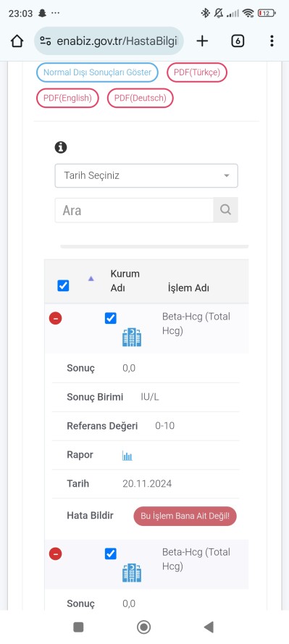Click Normal Dışı Sonuçları Göster button
The width and height of the screenshot is (289, 644).
click(x=97, y=72)
